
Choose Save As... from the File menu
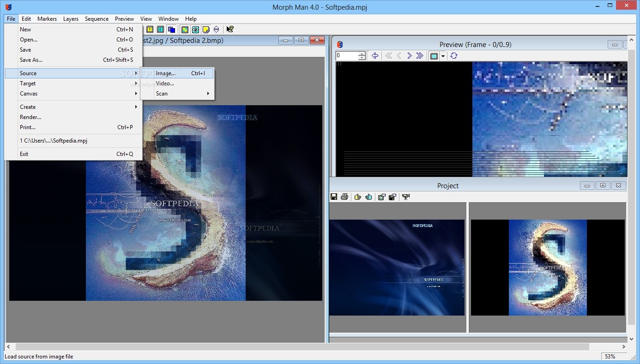73,60
